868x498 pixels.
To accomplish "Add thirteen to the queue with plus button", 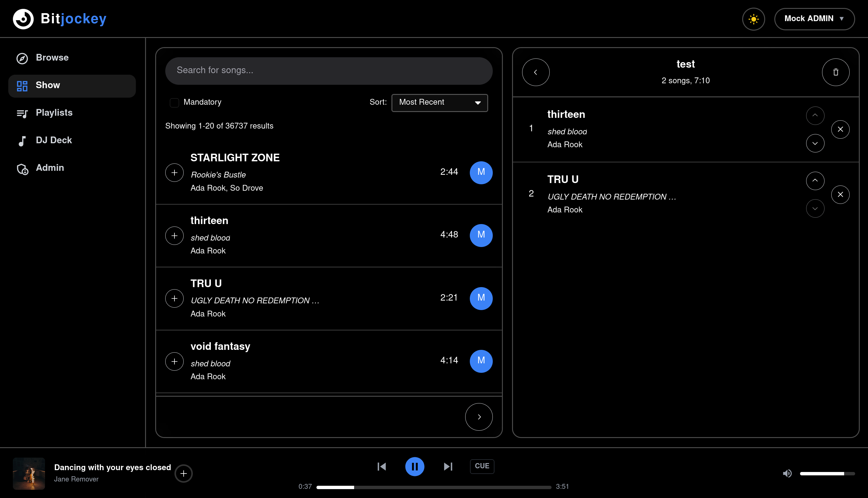I will click(x=174, y=235).
